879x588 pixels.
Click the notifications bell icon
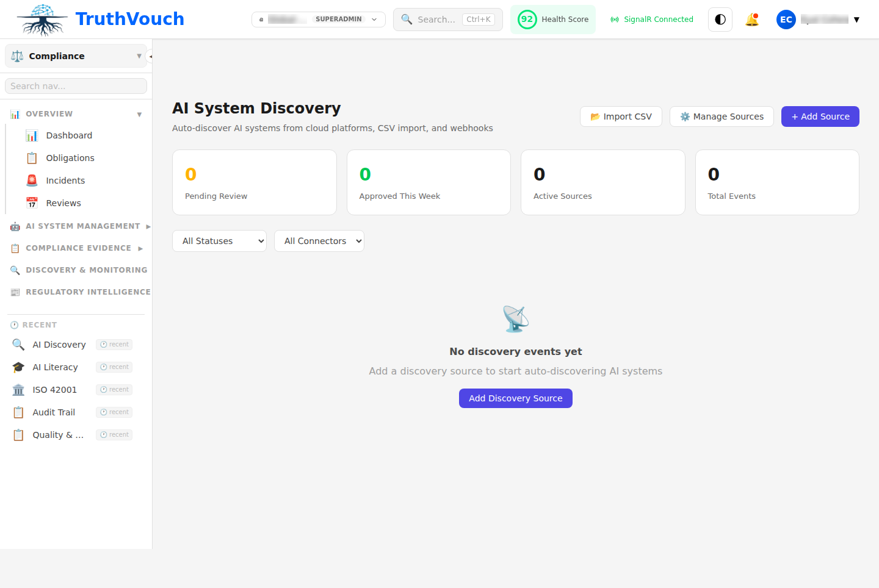point(752,19)
